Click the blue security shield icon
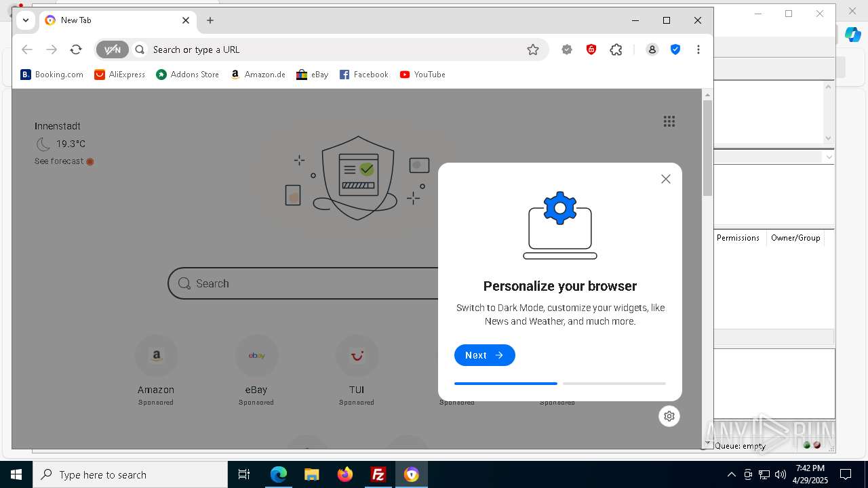This screenshot has height=488, width=868. tap(675, 49)
